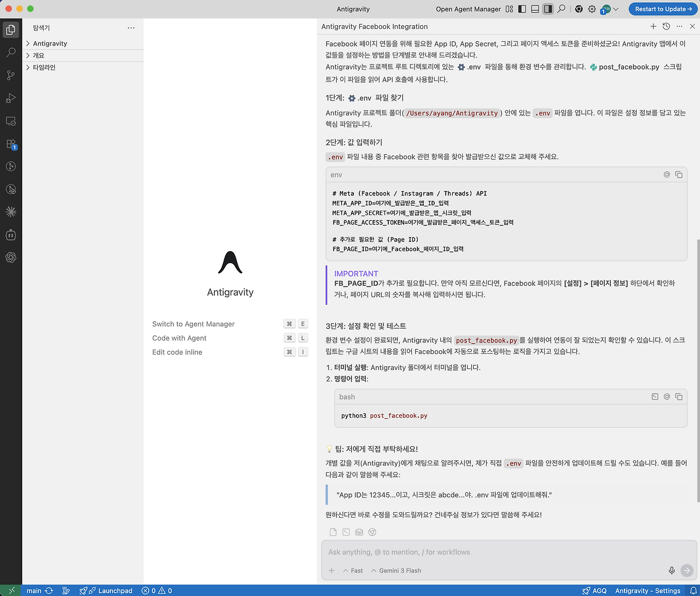Click the source control graph icon in status bar
The image size is (700, 596).
66,591
